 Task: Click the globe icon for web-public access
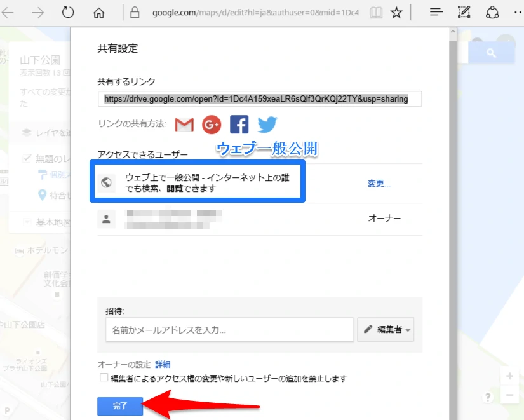[x=107, y=182]
